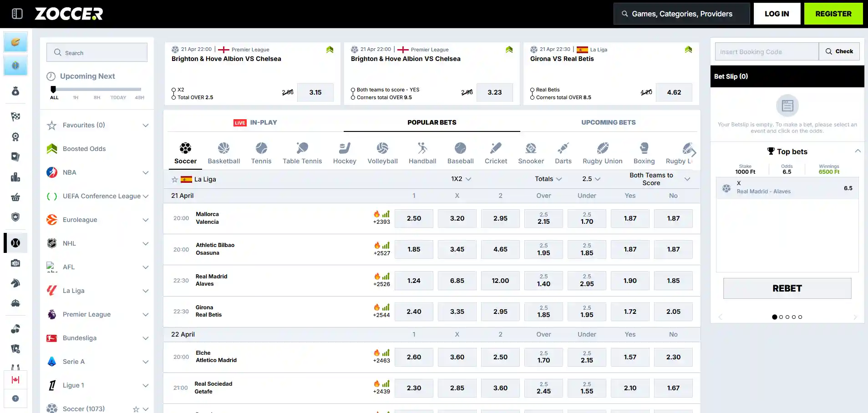The image size is (868, 413).
Task: Open the 1X2 market dropdown
Action: pyautogui.click(x=461, y=179)
